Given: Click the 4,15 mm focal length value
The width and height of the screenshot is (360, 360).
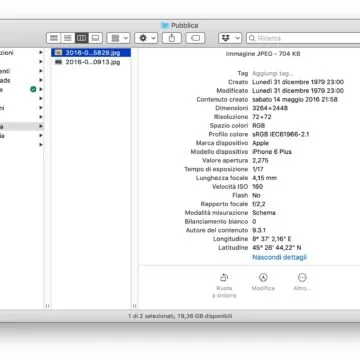Looking at the screenshot, I should (264, 178).
